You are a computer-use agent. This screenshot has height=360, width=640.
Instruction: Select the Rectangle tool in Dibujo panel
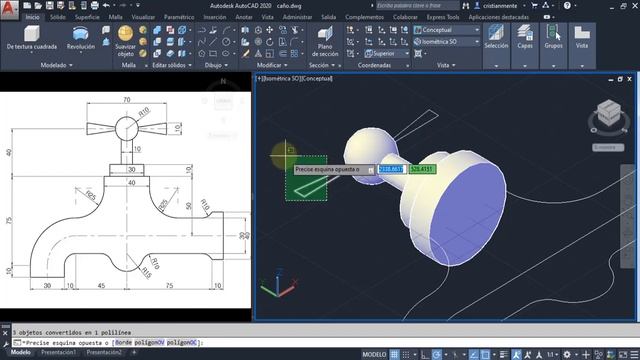click(x=213, y=53)
